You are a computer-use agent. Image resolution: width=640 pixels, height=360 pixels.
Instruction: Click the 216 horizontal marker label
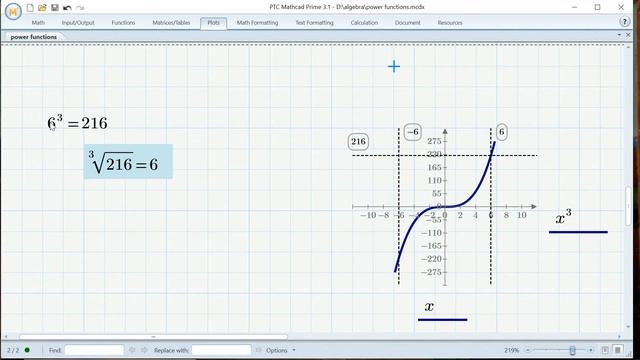(x=358, y=142)
